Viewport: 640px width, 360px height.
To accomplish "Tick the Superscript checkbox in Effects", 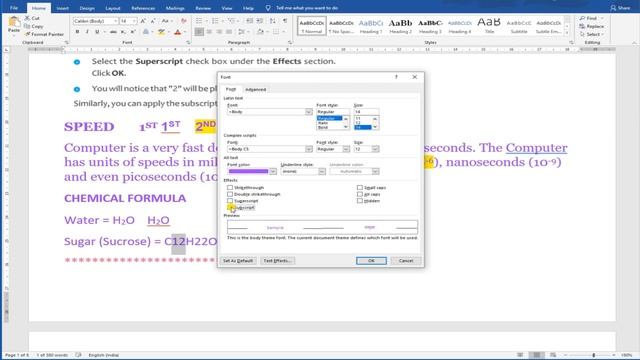I will click(x=230, y=201).
